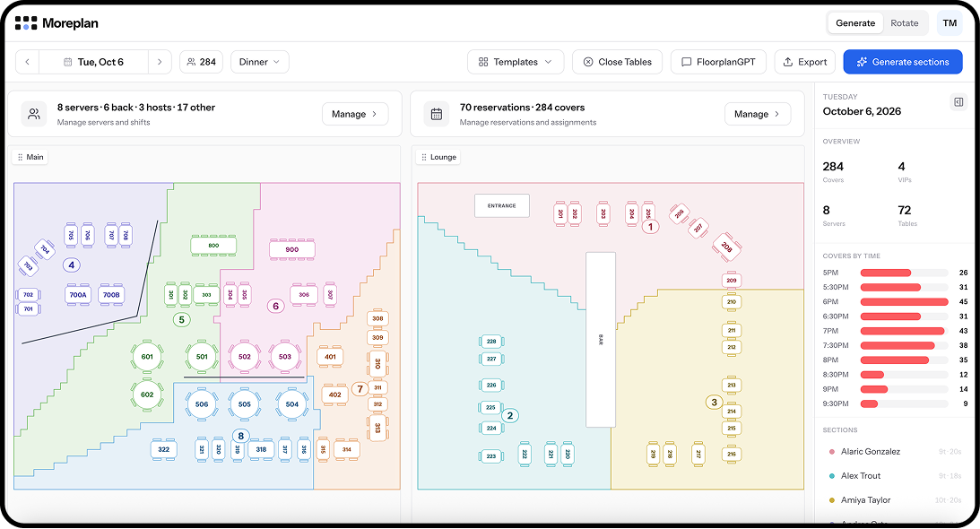Manage reservations and assignments
This screenshot has width=980, height=529.
point(758,114)
